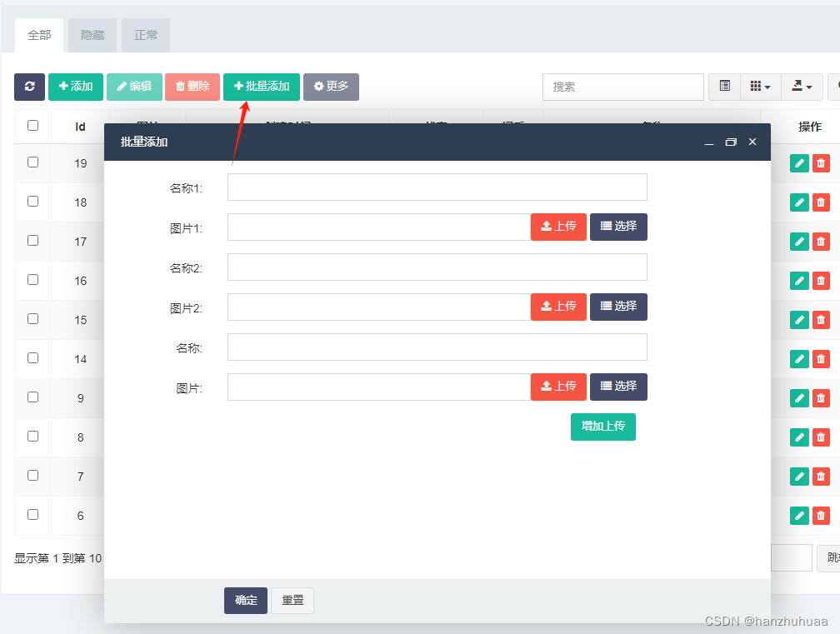Screen dimensions: 840x634
Task: Click 选择 button next to 图片2
Action: pyautogui.click(x=618, y=307)
